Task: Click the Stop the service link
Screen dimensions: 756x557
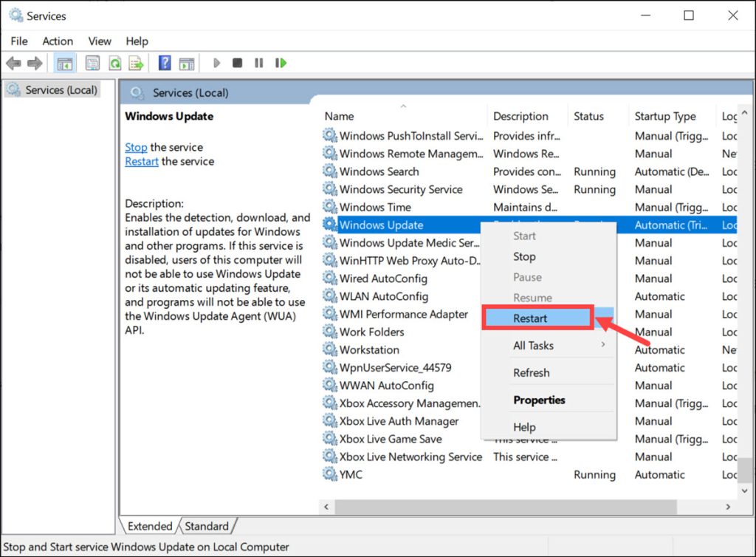Action: click(x=136, y=147)
